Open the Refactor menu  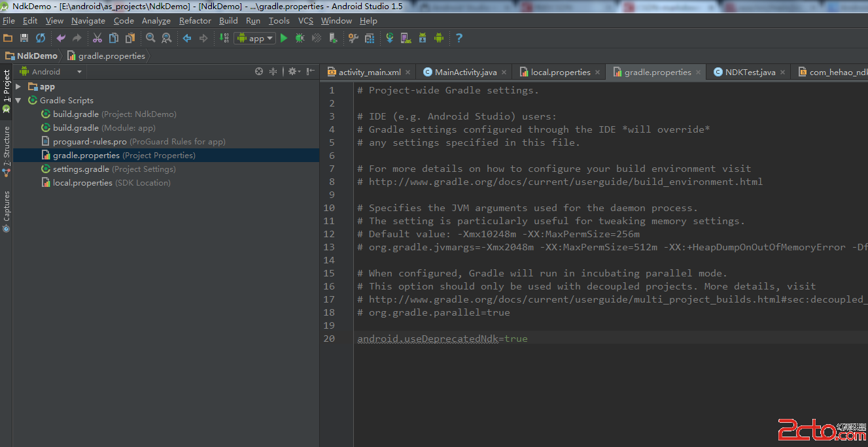[x=195, y=21]
